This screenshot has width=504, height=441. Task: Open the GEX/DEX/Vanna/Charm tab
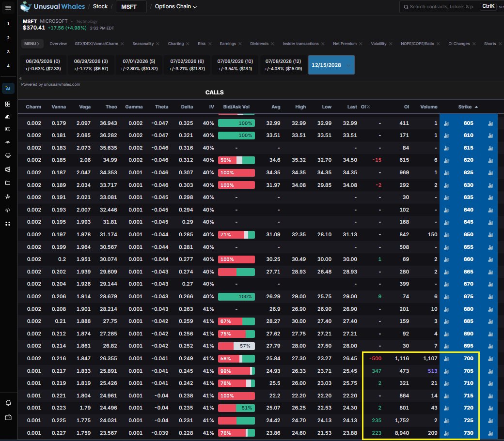tap(96, 44)
